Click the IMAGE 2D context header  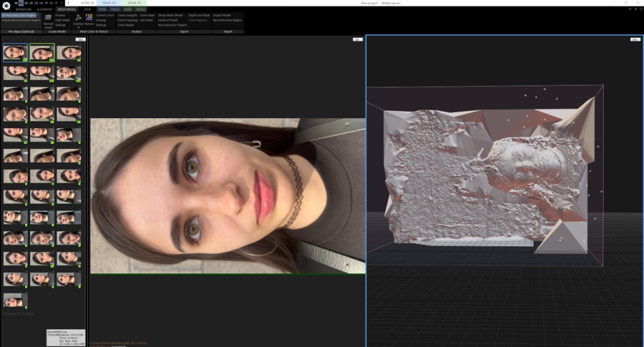coord(109,3)
